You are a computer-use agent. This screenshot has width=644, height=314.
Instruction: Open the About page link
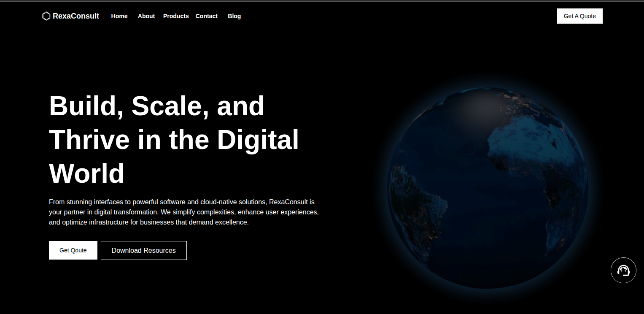pyautogui.click(x=146, y=16)
